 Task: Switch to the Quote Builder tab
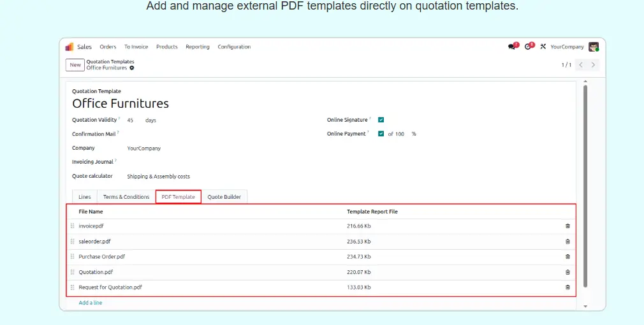pyautogui.click(x=224, y=197)
